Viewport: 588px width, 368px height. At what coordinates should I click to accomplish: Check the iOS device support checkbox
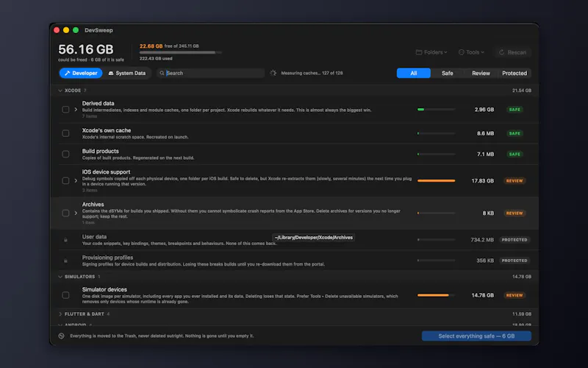[x=65, y=180]
